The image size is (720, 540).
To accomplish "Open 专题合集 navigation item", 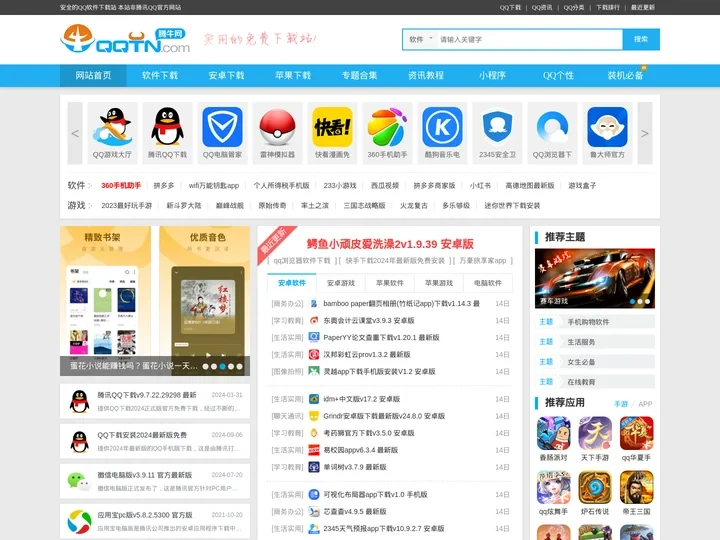I will click(360, 76).
